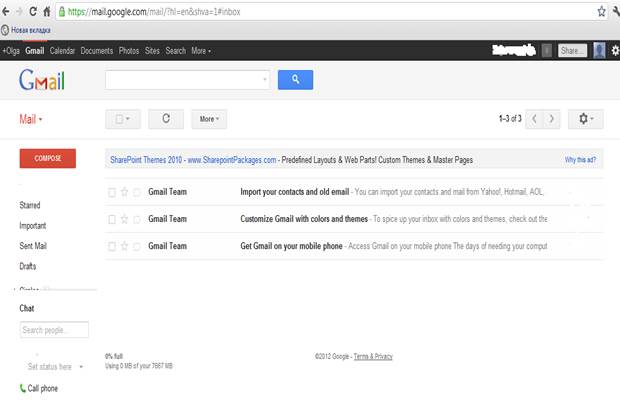Image resolution: width=620 pixels, height=413 pixels.
Task: Click the Gmail search input field
Action: click(x=187, y=80)
